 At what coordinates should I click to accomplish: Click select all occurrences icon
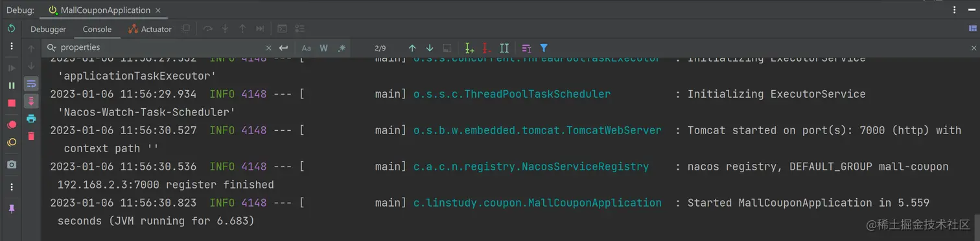click(x=504, y=48)
